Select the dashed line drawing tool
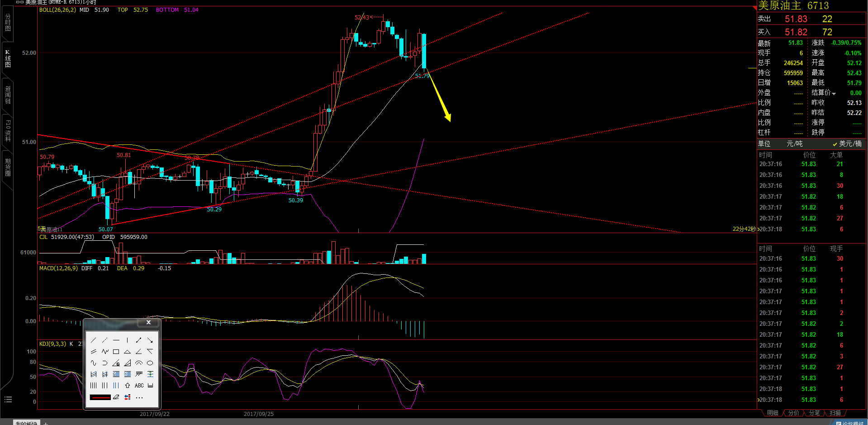868x425 pixels. (x=105, y=340)
